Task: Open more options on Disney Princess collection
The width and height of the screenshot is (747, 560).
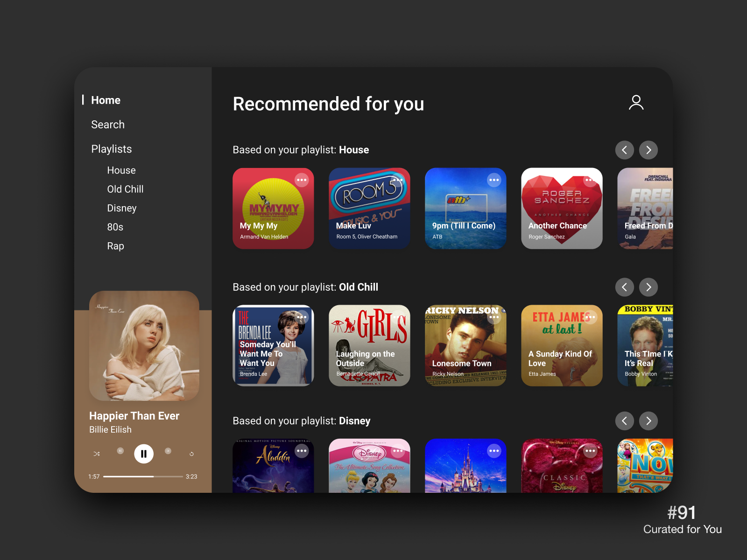Action: click(398, 451)
